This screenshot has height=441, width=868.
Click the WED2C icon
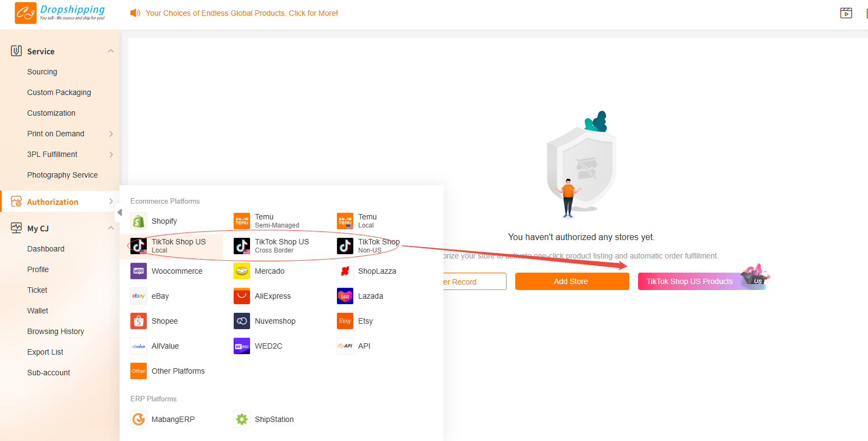point(242,346)
